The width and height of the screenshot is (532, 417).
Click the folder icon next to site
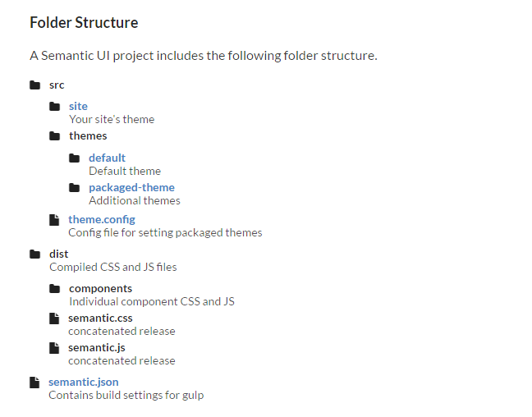(x=54, y=106)
